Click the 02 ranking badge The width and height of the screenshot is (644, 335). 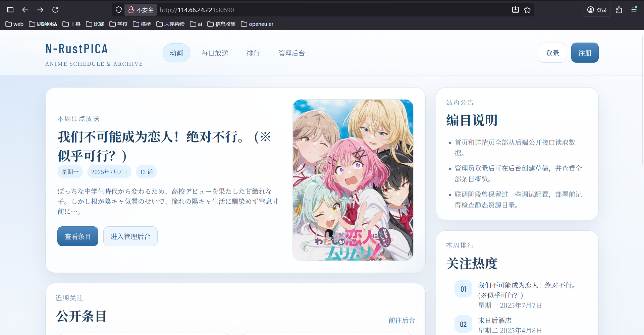click(463, 324)
